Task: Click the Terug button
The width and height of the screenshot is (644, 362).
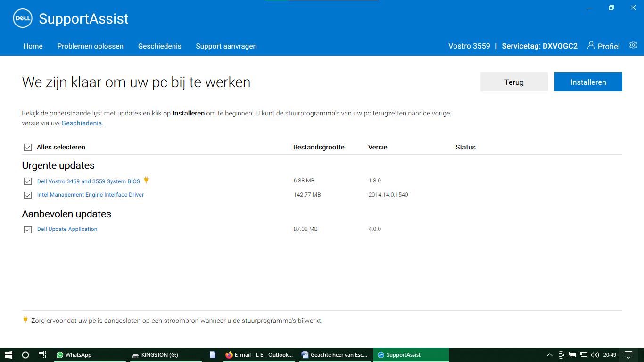Action: point(514,82)
